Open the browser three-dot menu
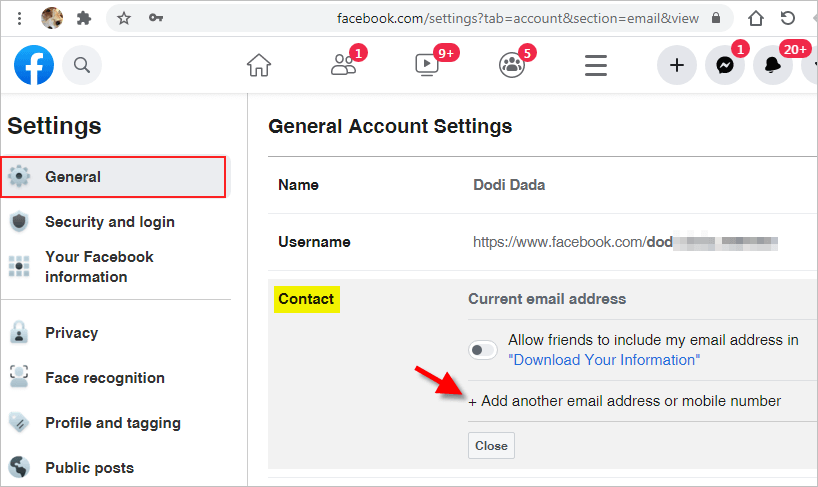This screenshot has width=818, height=487. pos(19,19)
